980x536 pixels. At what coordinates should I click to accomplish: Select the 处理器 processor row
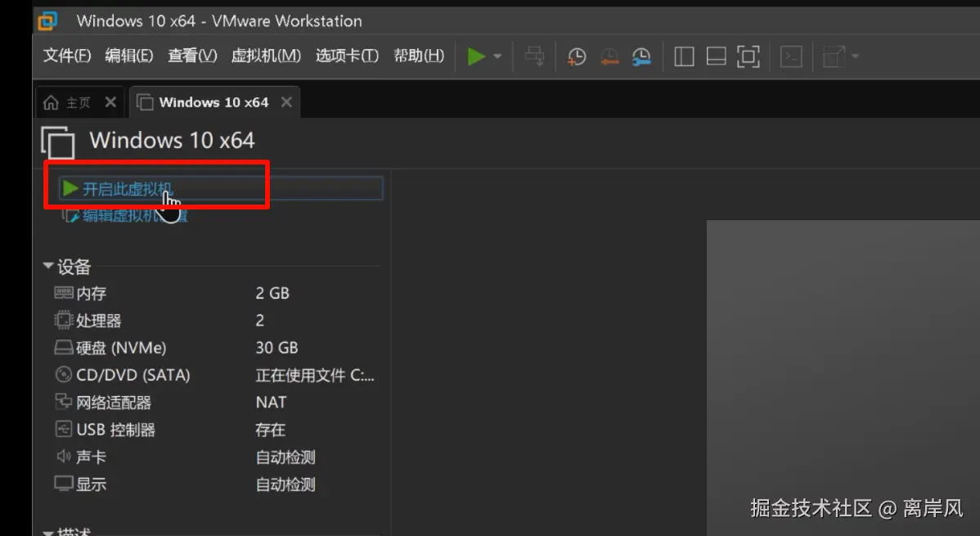pos(216,321)
